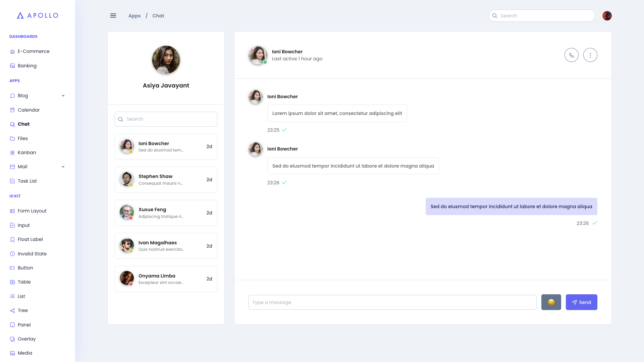This screenshot has width=644, height=362.
Task: Click the Apollo logo
Action: [x=38, y=15]
